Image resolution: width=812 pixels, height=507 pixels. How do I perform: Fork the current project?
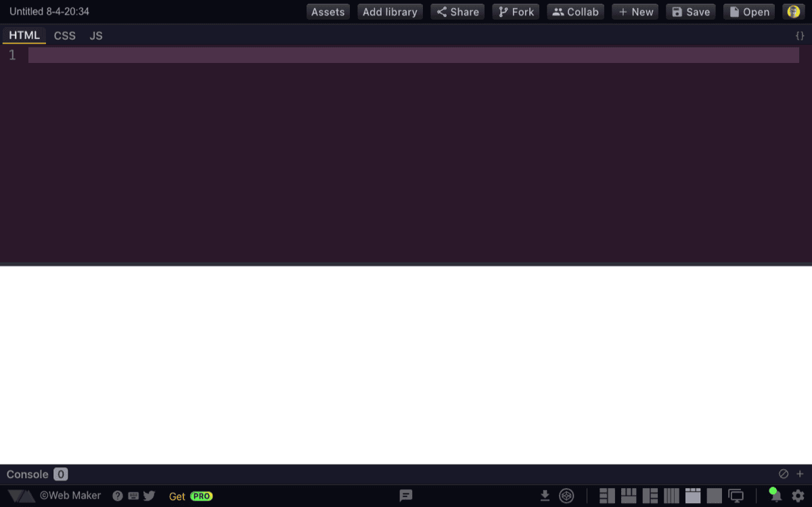point(516,12)
